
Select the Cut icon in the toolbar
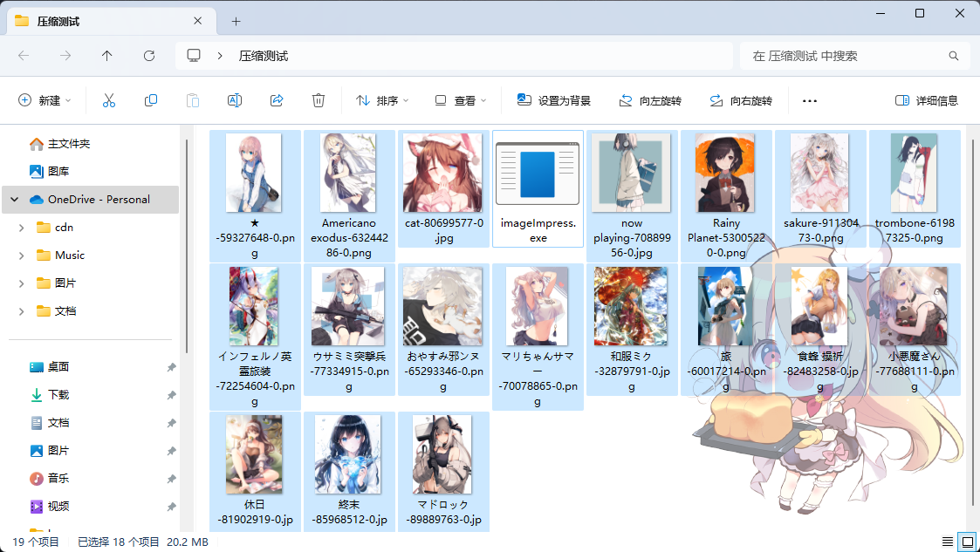(108, 100)
